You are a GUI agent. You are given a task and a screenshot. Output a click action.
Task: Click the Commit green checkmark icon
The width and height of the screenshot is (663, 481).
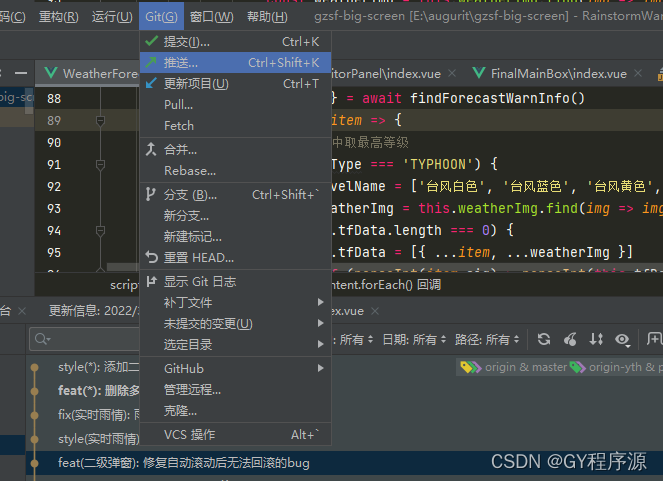pyautogui.click(x=151, y=41)
